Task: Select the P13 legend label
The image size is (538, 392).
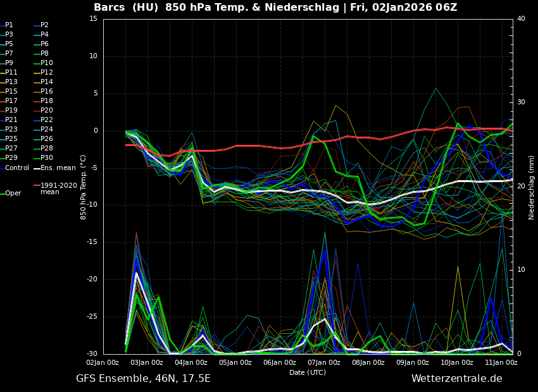Action: point(11,82)
